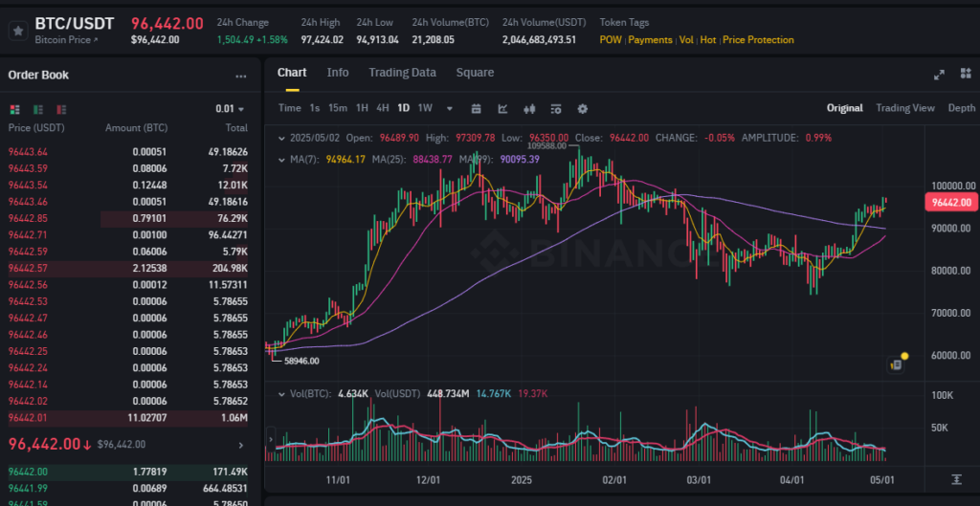Click the yellow-dot notes icon on the chart

pyautogui.click(x=897, y=364)
